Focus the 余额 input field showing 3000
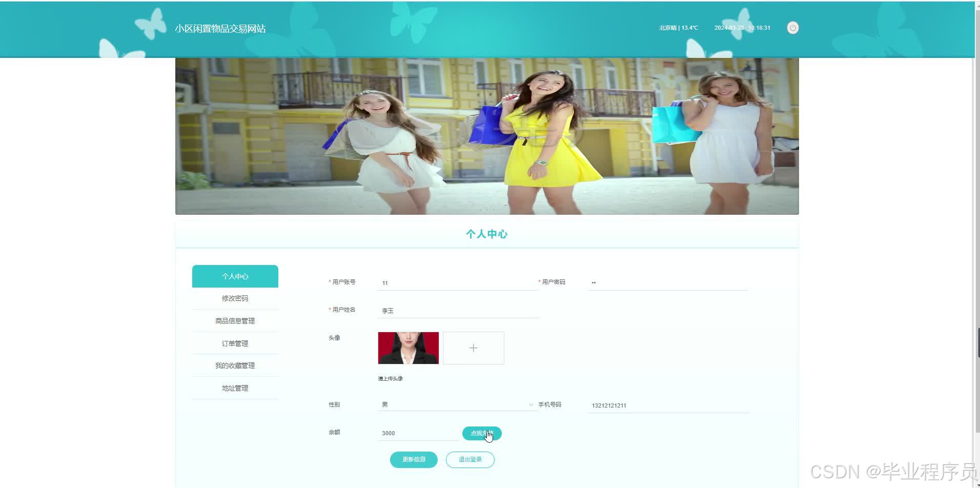 point(418,433)
